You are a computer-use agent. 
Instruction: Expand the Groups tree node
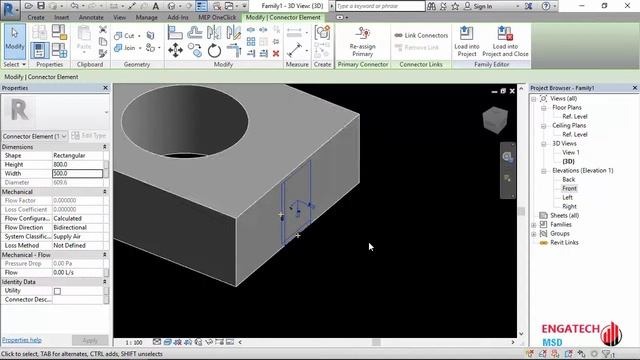click(x=534, y=234)
